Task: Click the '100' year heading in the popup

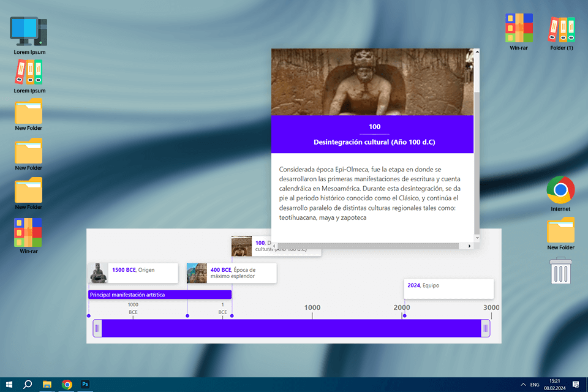Action: click(x=375, y=127)
